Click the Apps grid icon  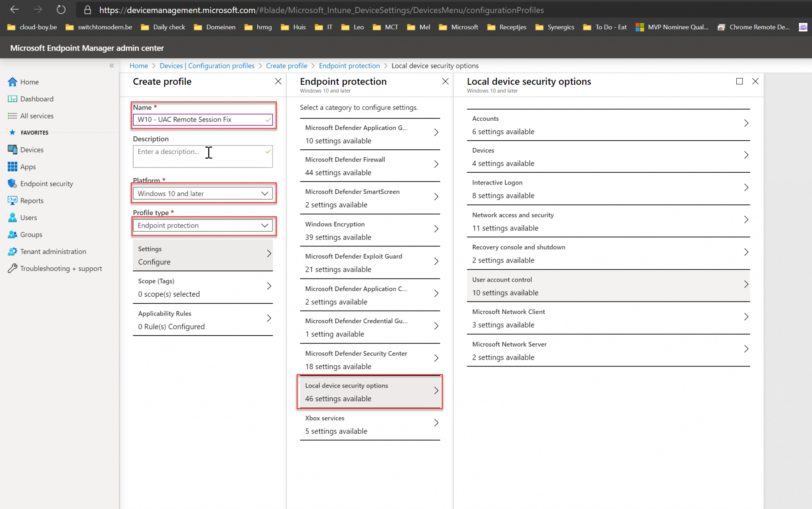pyautogui.click(x=12, y=167)
